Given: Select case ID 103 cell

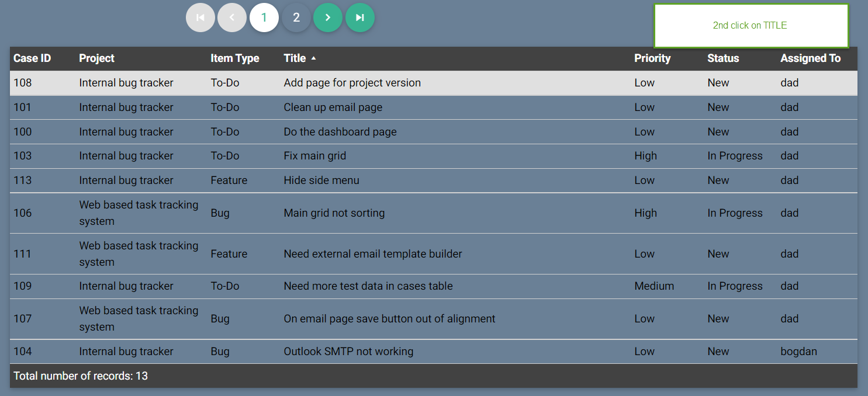Looking at the screenshot, I should [23, 156].
